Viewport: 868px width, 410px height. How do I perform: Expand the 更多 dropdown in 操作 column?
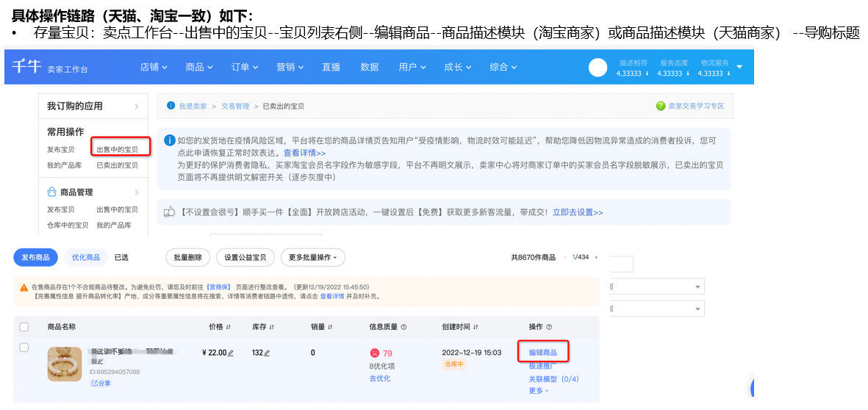[539, 391]
